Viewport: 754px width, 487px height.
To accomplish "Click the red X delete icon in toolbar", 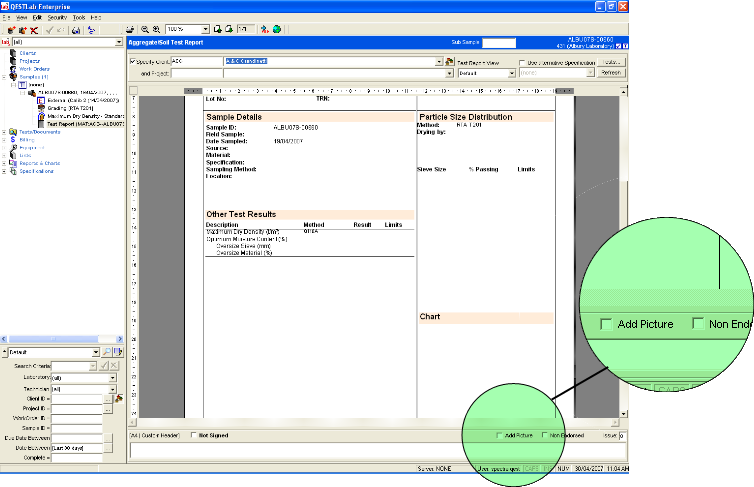I will click(x=34, y=30).
